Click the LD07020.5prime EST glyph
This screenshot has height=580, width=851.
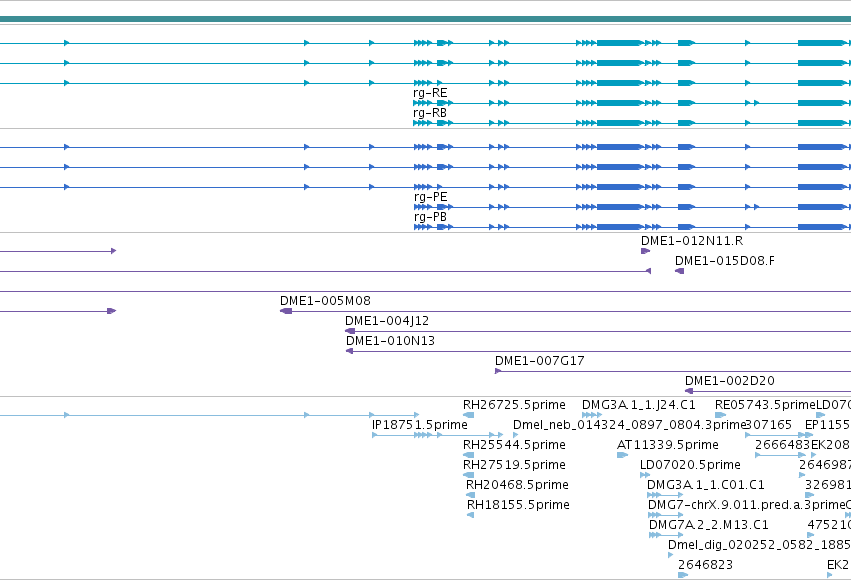point(645,475)
